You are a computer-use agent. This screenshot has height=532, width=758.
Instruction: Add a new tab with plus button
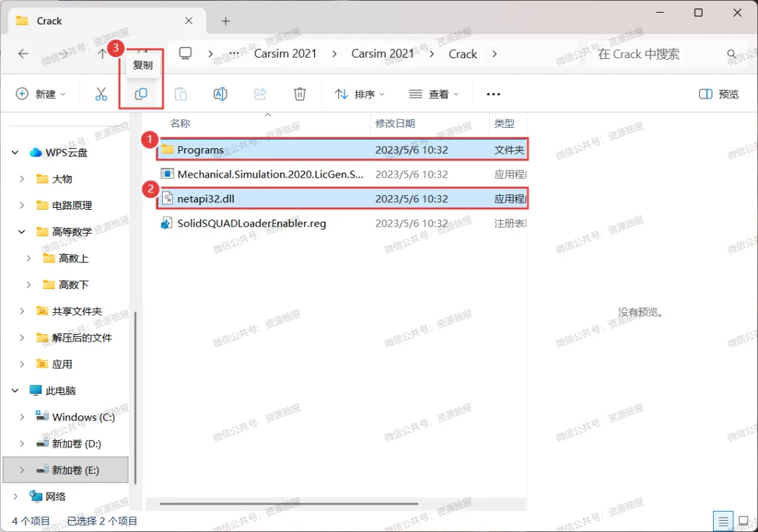pos(225,21)
